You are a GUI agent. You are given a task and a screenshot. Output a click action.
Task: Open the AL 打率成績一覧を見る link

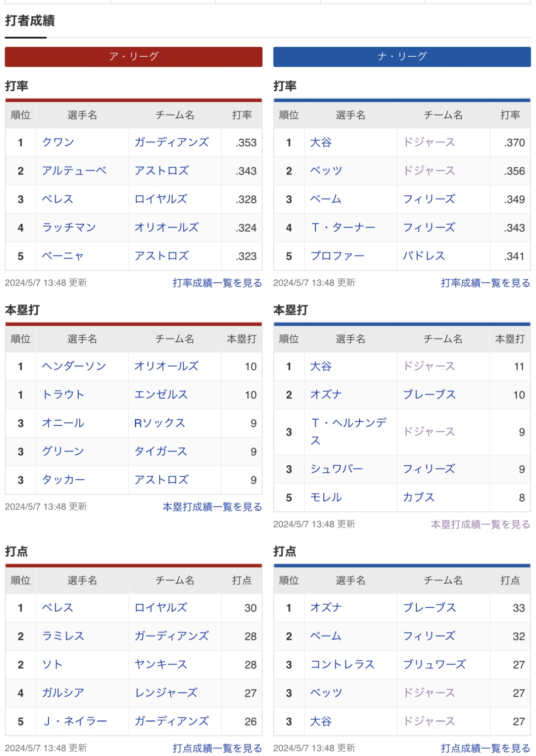217,283
